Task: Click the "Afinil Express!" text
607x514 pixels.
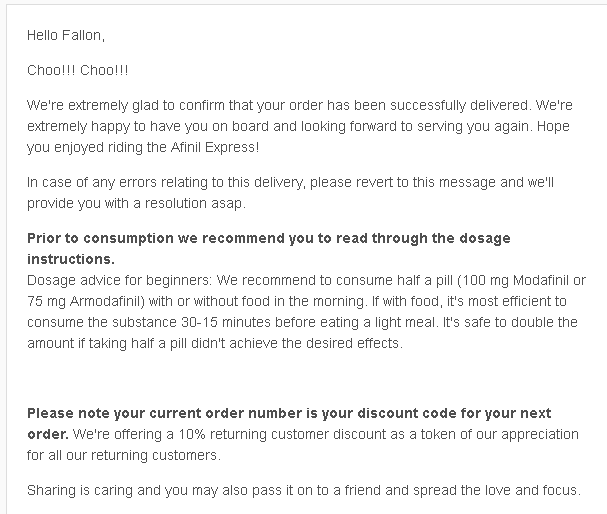Action: click(215, 147)
